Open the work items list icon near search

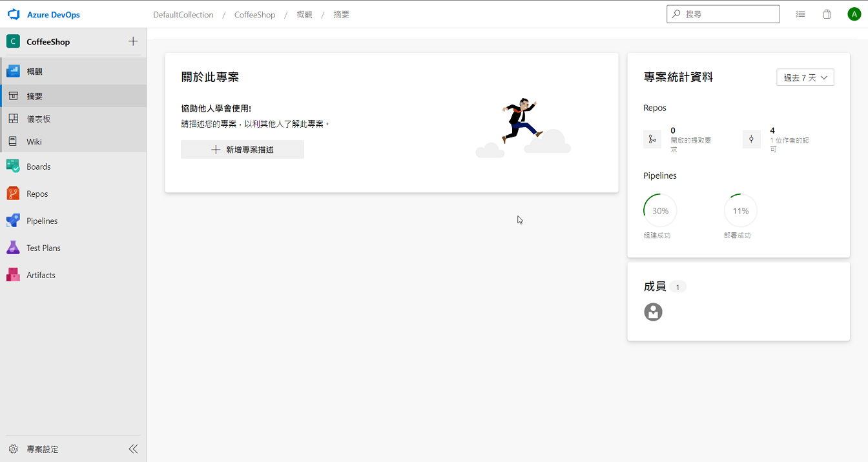click(800, 14)
